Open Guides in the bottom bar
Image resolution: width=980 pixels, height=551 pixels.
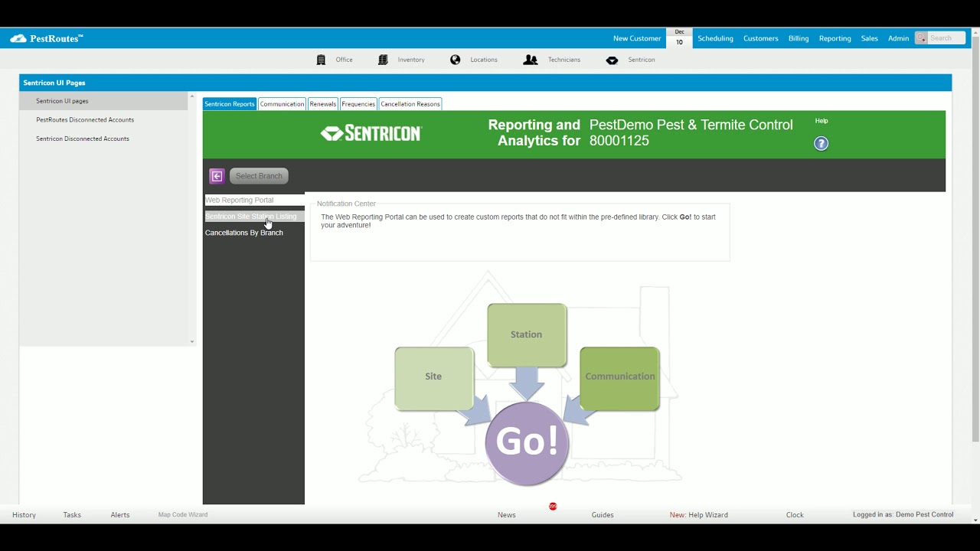pyautogui.click(x=603, y=515)
